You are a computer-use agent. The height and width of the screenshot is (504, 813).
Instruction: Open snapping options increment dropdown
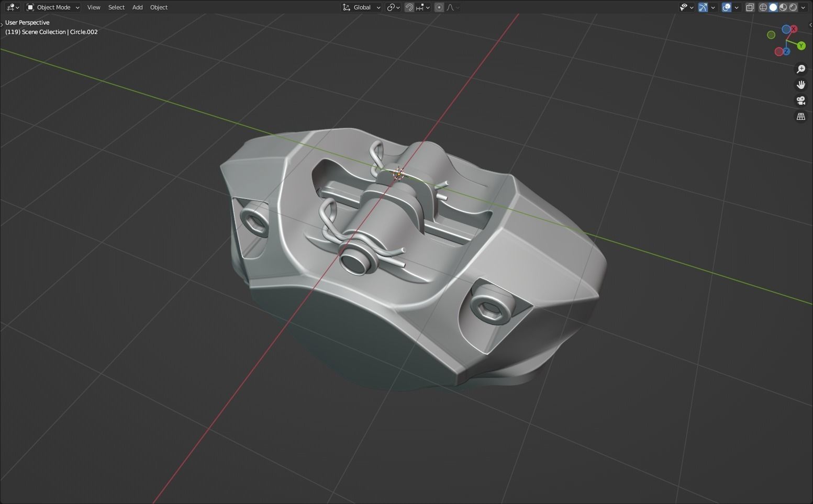422,7
